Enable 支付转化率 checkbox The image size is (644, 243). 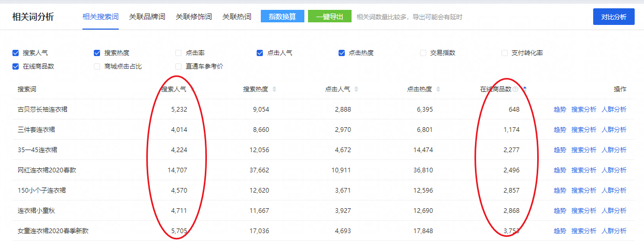coord(505,53)
